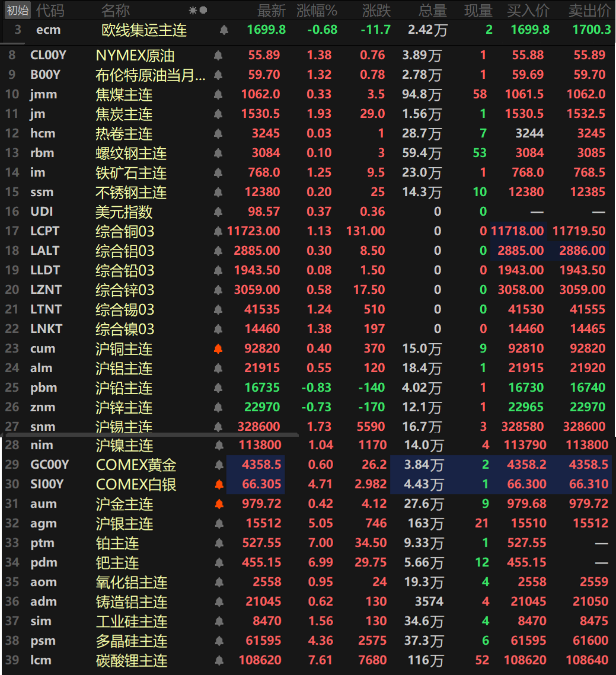Click the bell icon for 沪锌主连
616x675 pixels.
pos(218,407)
